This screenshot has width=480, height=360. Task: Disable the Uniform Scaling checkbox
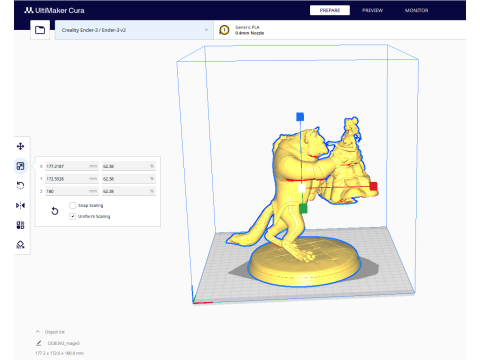coord(72,216)
